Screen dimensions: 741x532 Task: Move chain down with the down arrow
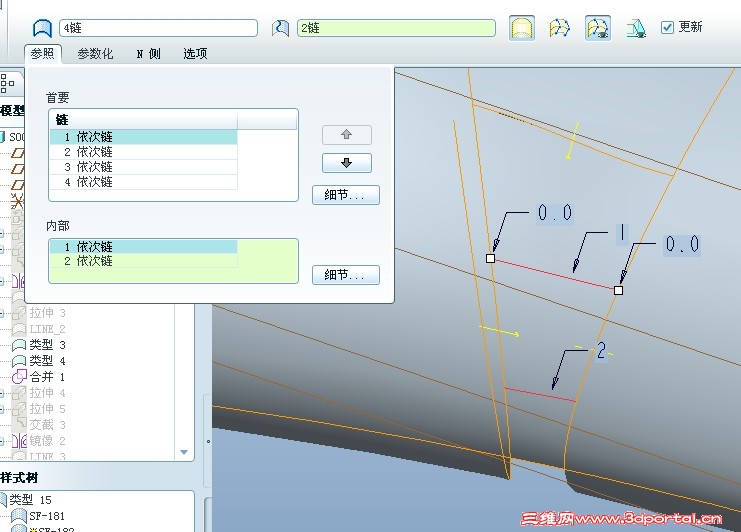coord(346,163)
